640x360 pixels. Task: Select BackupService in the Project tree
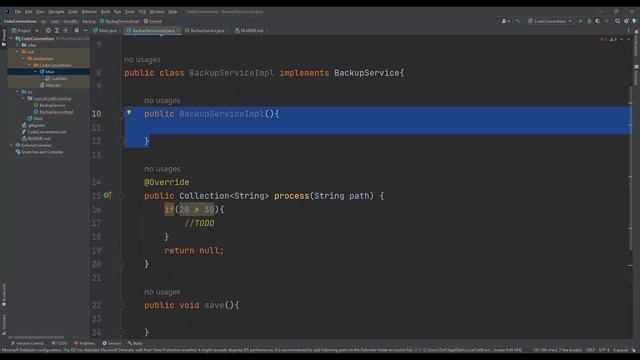pyautogui.click(x=49, y=105)
